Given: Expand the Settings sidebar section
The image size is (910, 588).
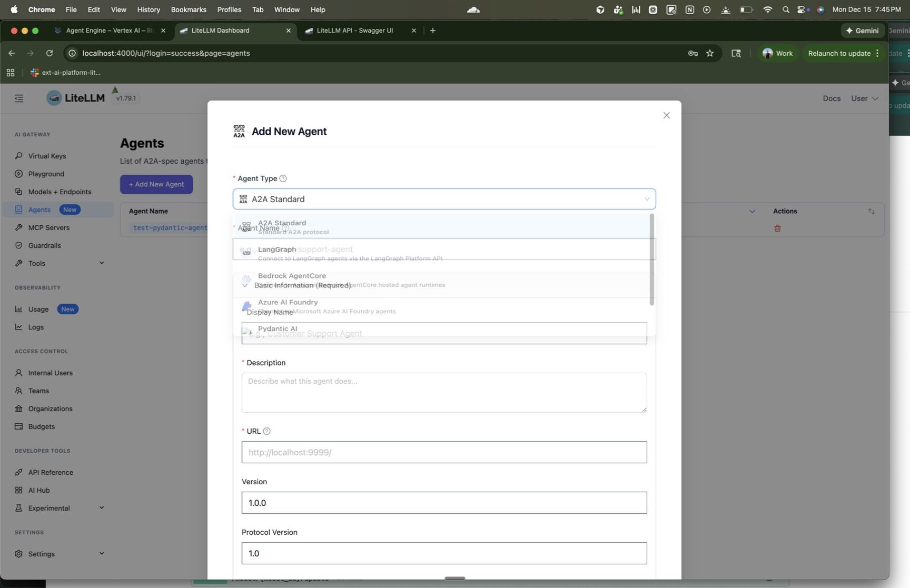Looking at the screenshot, I should 102,554.
